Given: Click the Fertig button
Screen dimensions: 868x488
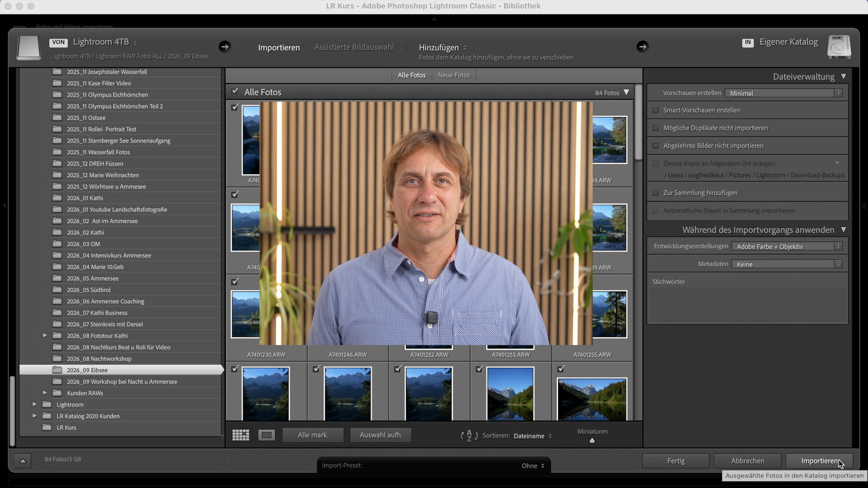Looking at the screenshot, I should pyautogui.click(x=676, y=461).
